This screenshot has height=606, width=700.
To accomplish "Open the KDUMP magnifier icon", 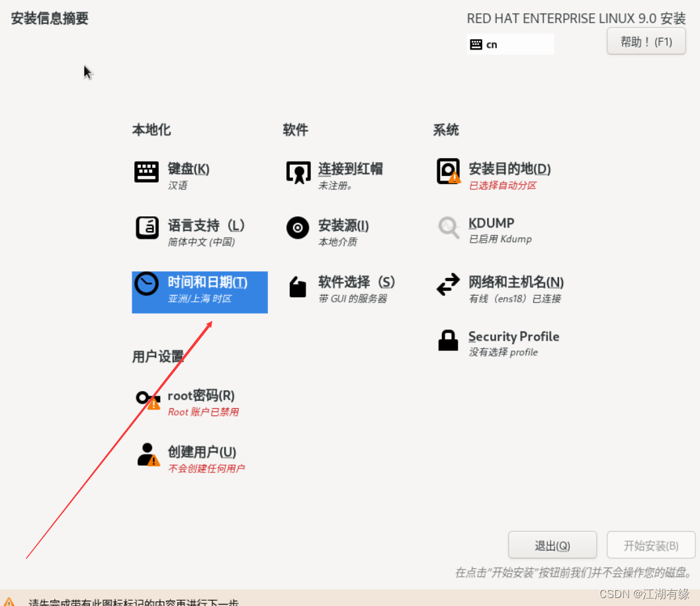I will click(449, 228).
